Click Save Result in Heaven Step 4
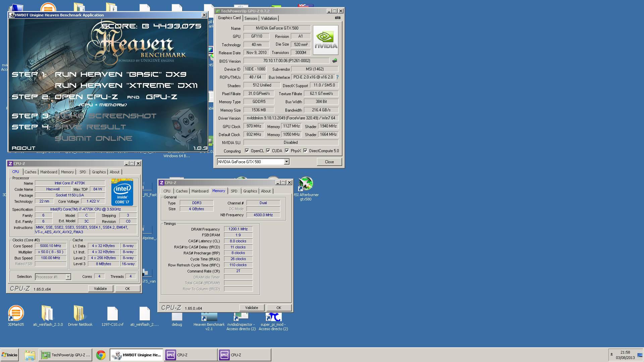The image size is (644, 362). click(x=91, y=127)
